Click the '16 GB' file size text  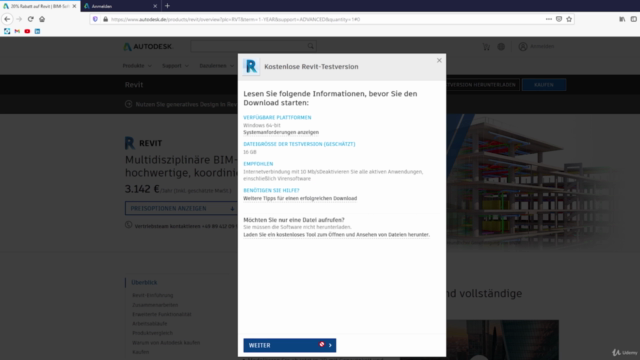pyautogui.click(x=250, y=152)
